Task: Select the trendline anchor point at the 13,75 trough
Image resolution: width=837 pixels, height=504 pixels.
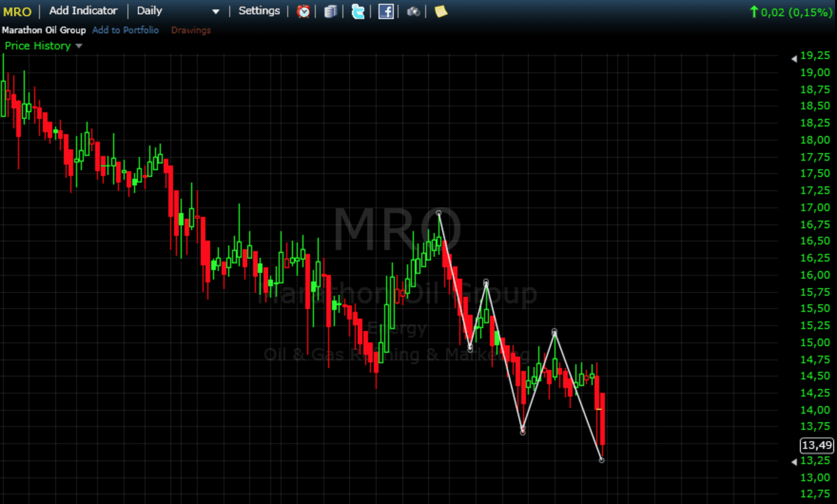Action: click(x=523, y=432)
